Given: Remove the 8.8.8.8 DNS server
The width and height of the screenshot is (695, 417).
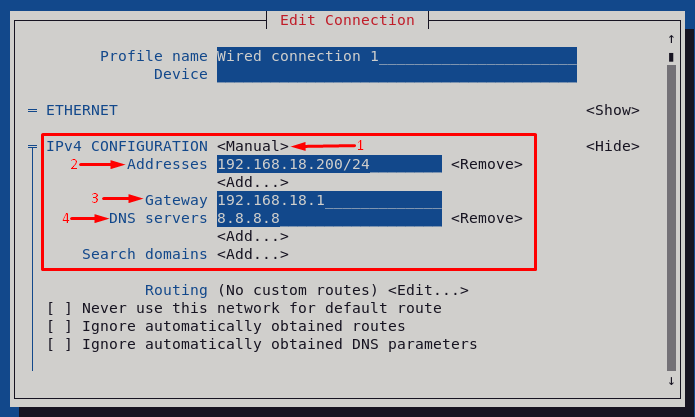Looking at the screenshot, I should (487, 218).
